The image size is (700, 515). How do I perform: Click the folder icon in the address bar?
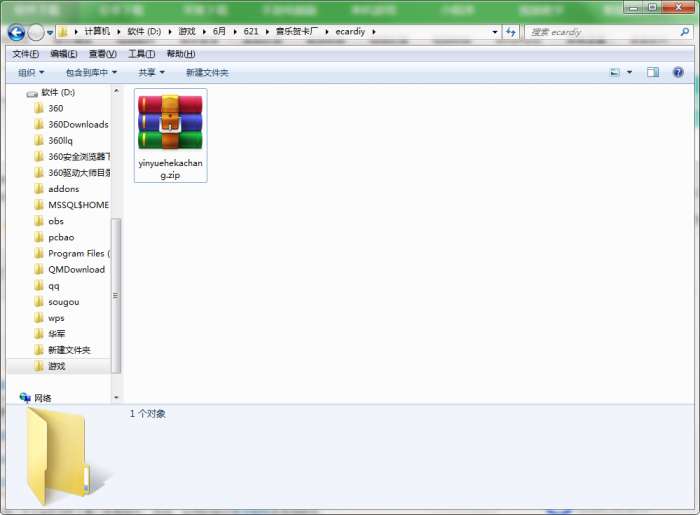[x=63, y=32]
